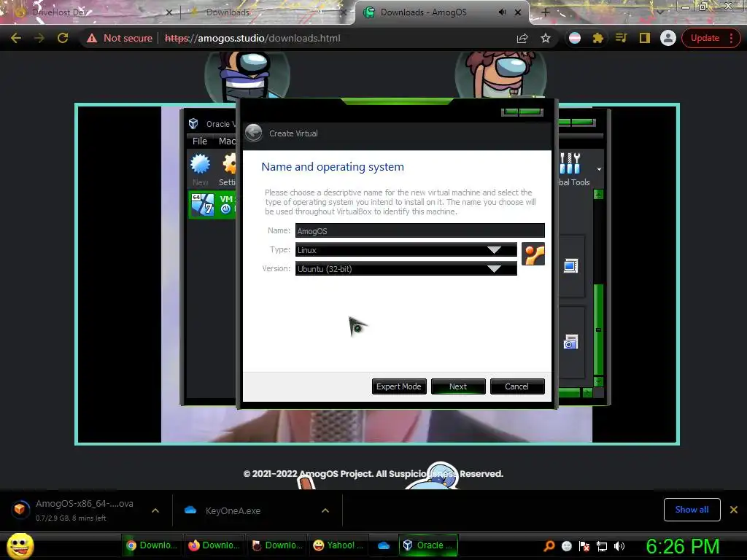Switch to Chrome Downloads taskbar item

pyautogui.click(x=152, y=545)
